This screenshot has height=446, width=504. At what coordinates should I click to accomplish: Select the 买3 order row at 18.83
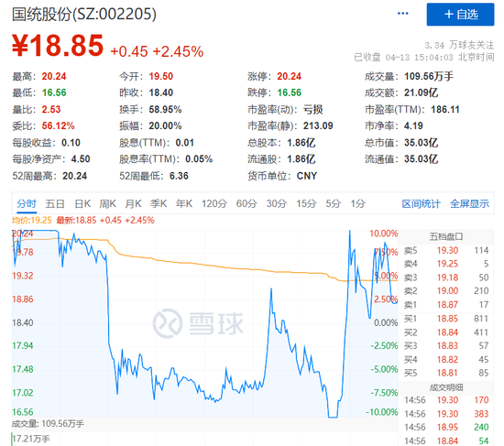point(446,346)
